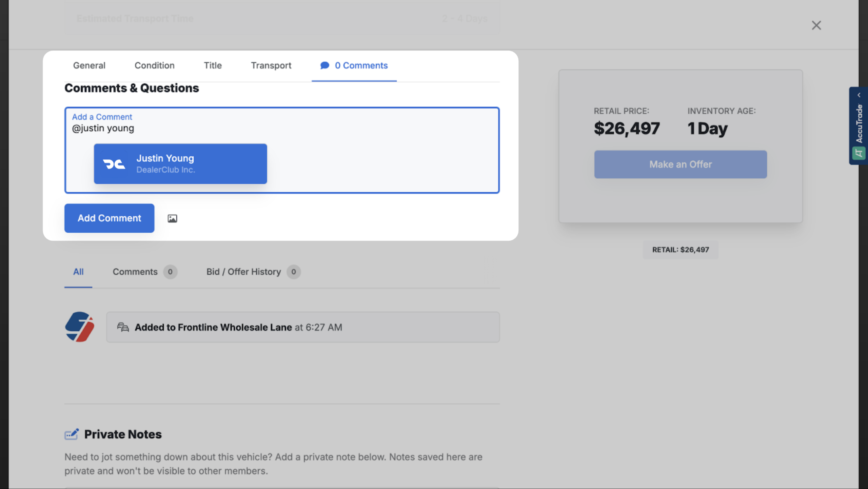Image resolution: width=868 pixels, height=489 pixels.
Task: Expand the AccuTrade side panel chevron
Action: pyautogui.click(x=859, y=95)
